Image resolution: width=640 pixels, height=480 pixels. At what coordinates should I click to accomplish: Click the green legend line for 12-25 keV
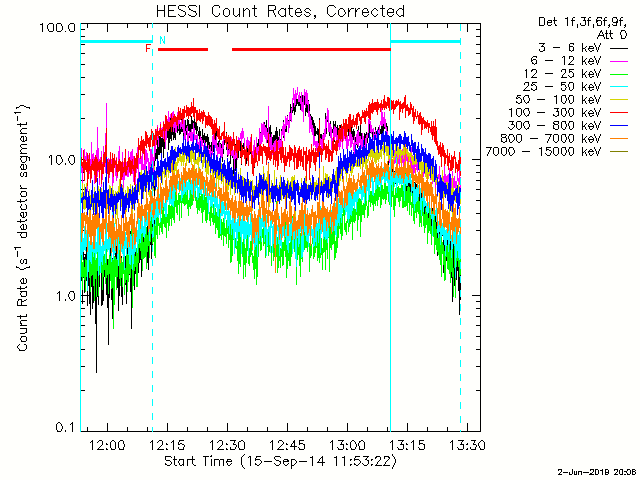click(x=619, y=74)
